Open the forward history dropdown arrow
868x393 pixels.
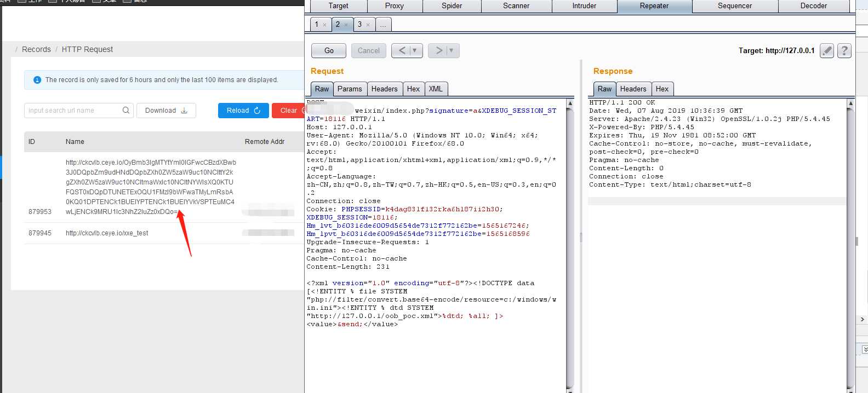[x=452, y=50]
